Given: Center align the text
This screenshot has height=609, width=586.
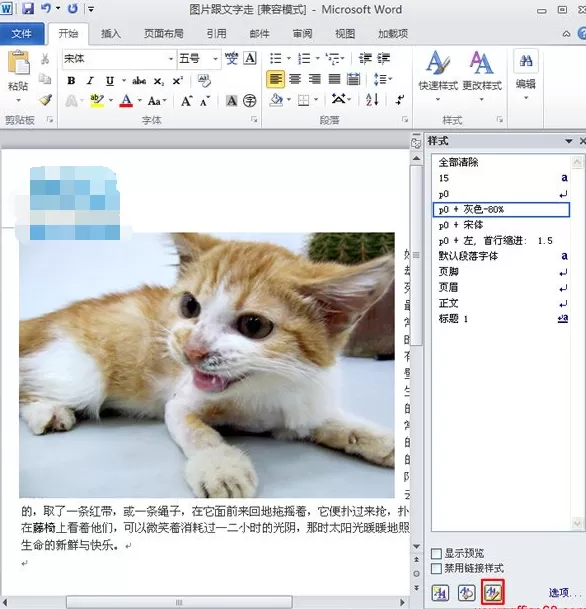Looking at the screenshot, I should [x=295, y=79].
